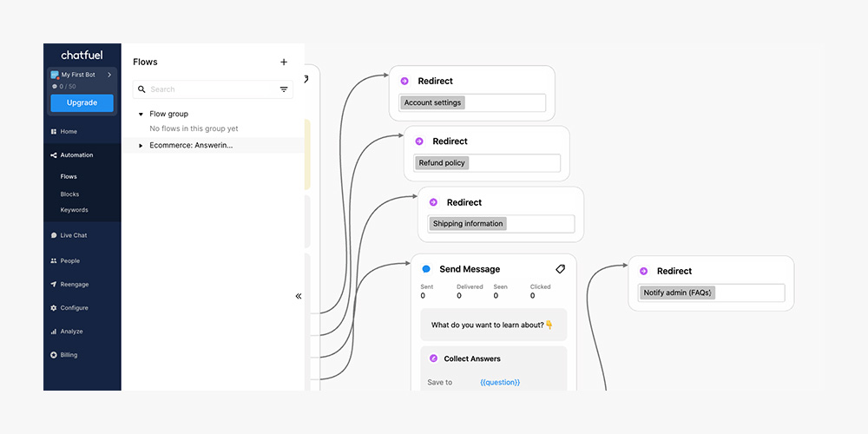Collapse the Flow group triangle

pyautogui.click(x=141, y=114)
